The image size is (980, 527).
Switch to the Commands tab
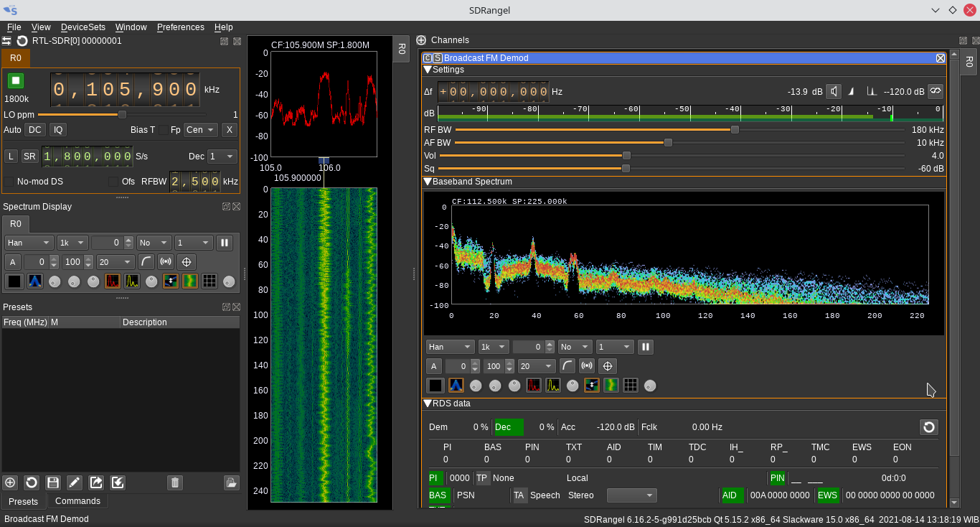tap(77, 501)
